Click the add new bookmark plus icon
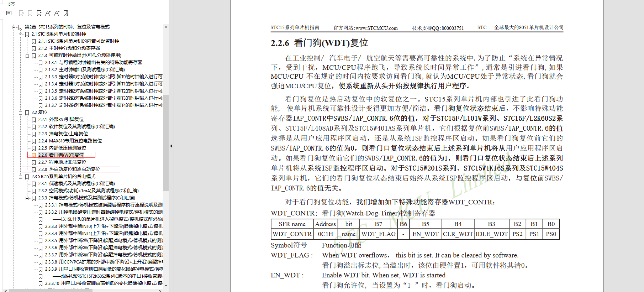Viewport: 644px width, 292px height. pyautogui.click(x=30, y=13)
